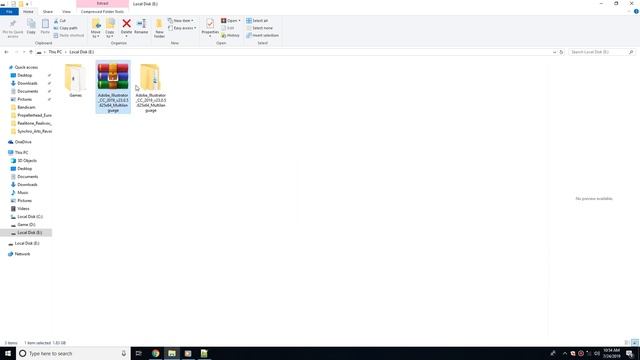Show hidden system tray icons
Screen dimensions: 640x360
tap(565, 353)
